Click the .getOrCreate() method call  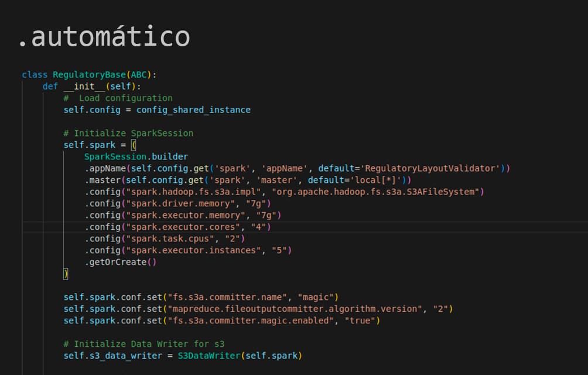click(x=120, y=262)
